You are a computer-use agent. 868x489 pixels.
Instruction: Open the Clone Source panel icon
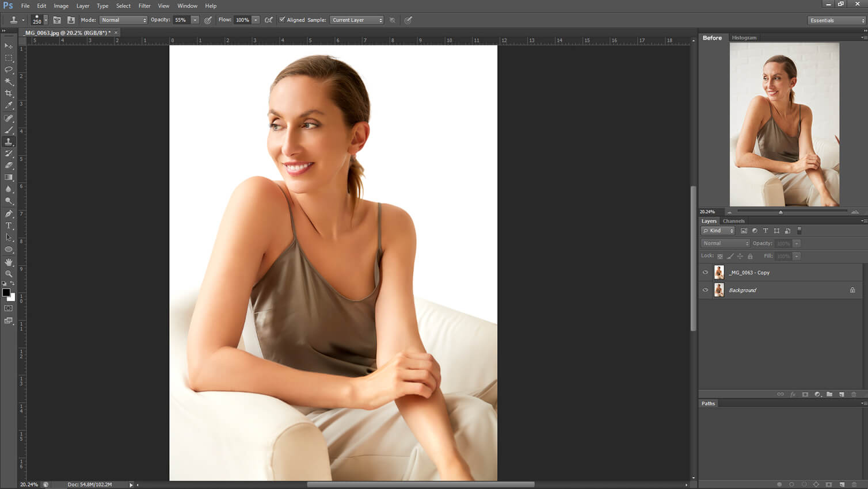pyautogui.click(x=71, y=20)
